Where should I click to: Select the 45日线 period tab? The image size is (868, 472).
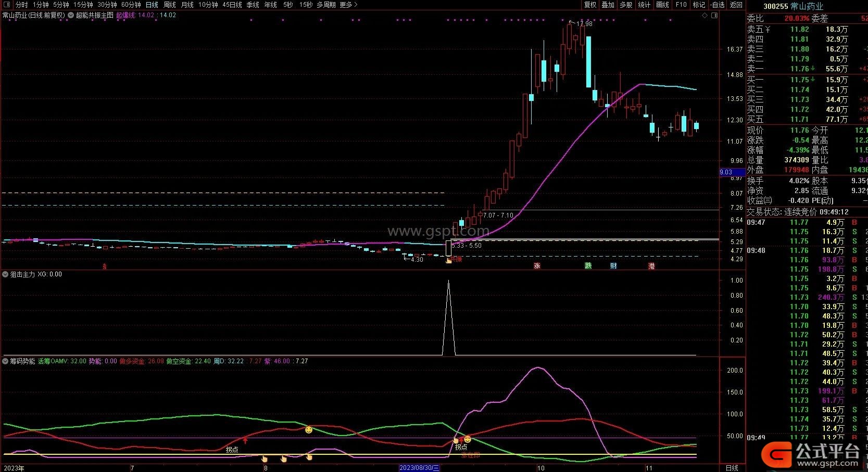(232, 5)
